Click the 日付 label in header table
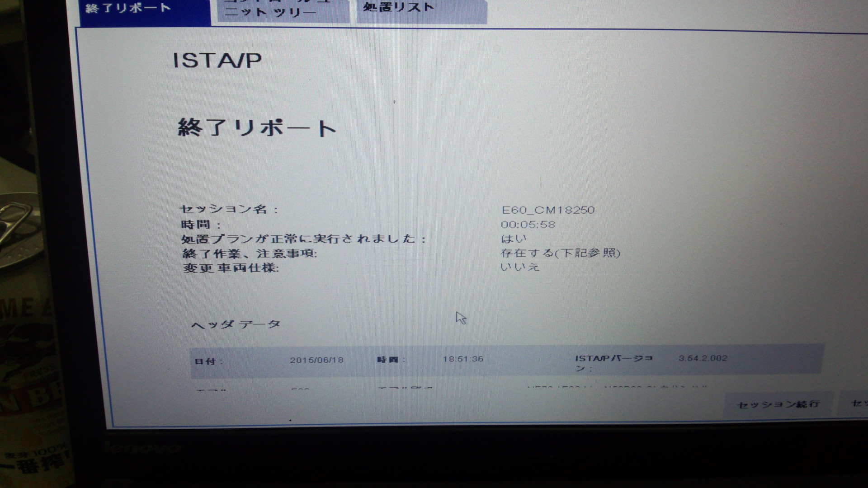The height and width of the screenshot is (488, 868). click(208, 361)
